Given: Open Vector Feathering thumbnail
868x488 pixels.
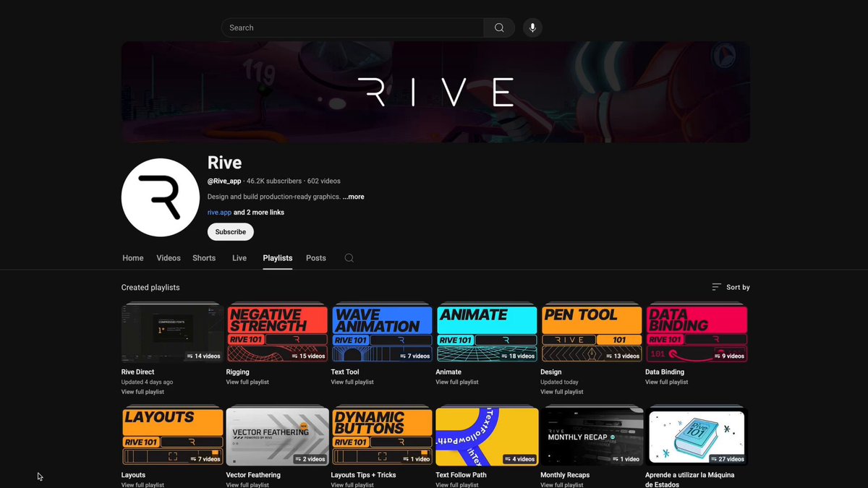Looking at the screenshot, I should pyautogui.click(x=277, y=437).
